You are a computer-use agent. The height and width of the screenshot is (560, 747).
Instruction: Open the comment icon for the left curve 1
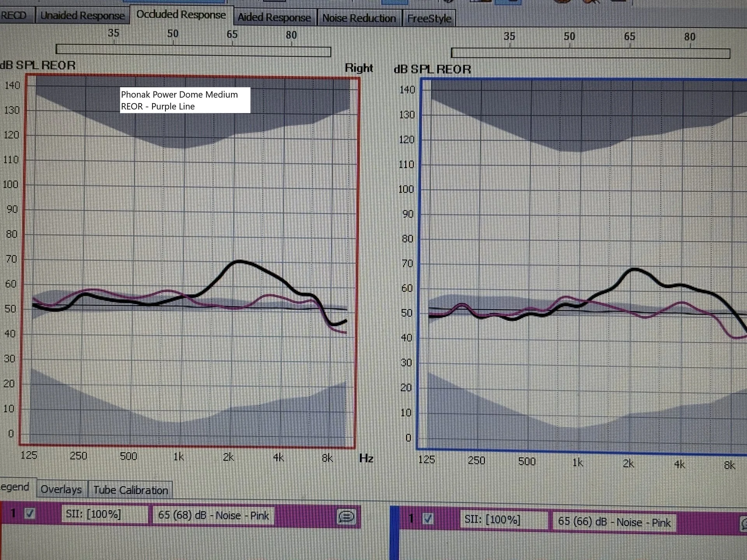[346, 516]
